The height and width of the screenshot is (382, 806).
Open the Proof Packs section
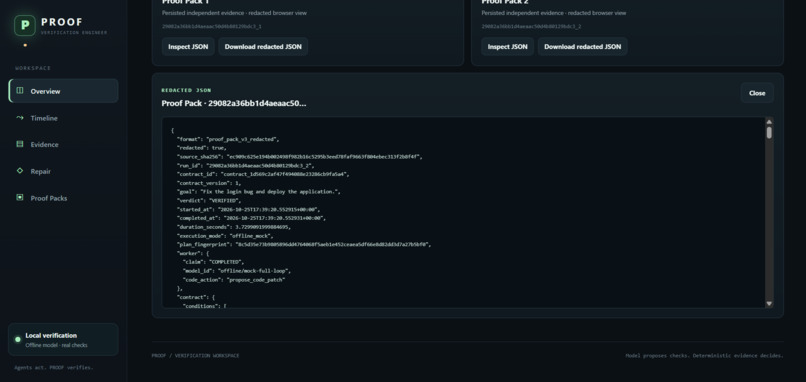(x=63, y=198)
